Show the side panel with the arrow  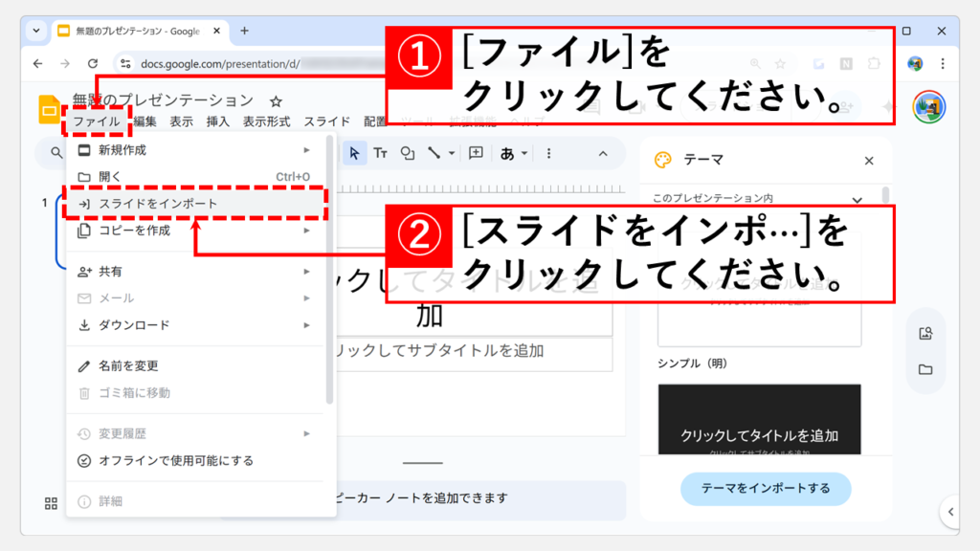point(950,512)
